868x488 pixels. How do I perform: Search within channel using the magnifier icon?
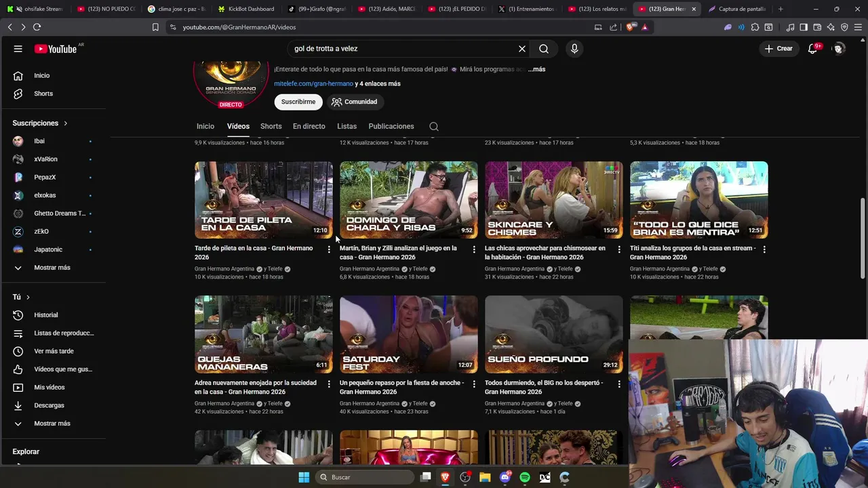(434, 127)
